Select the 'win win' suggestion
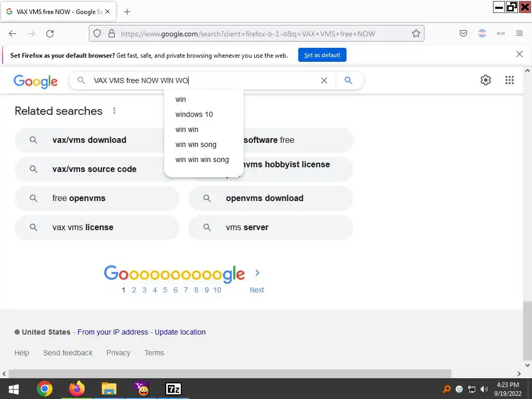This screenshot has height=399, width=532. [204, 129]
